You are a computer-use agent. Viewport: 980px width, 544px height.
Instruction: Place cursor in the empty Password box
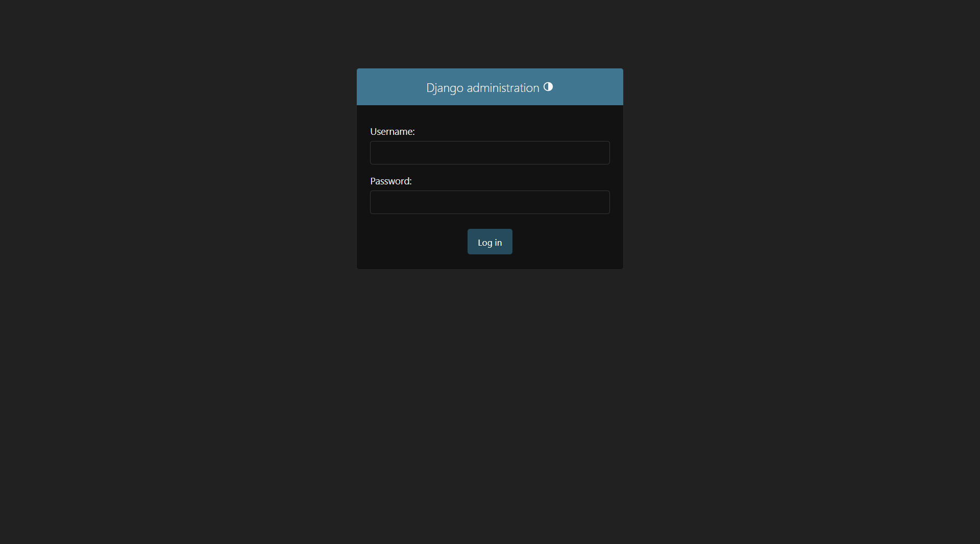(489, 202)
